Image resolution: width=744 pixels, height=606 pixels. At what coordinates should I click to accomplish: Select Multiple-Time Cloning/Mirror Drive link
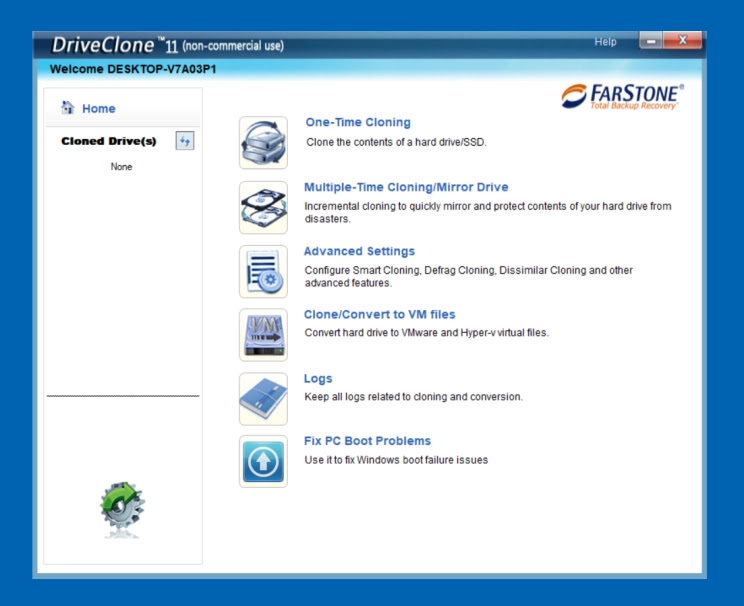[x=406, y=187]
